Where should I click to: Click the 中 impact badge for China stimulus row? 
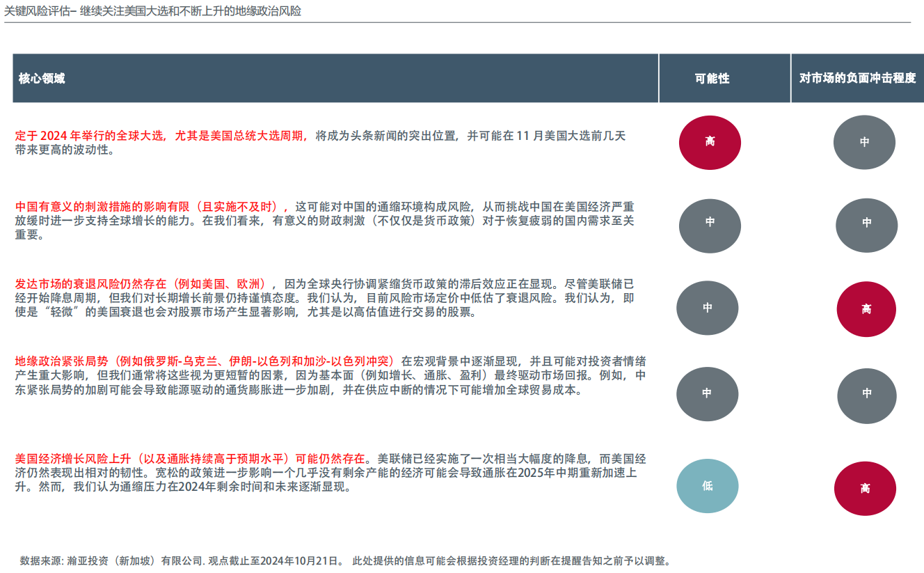[866, 226]
